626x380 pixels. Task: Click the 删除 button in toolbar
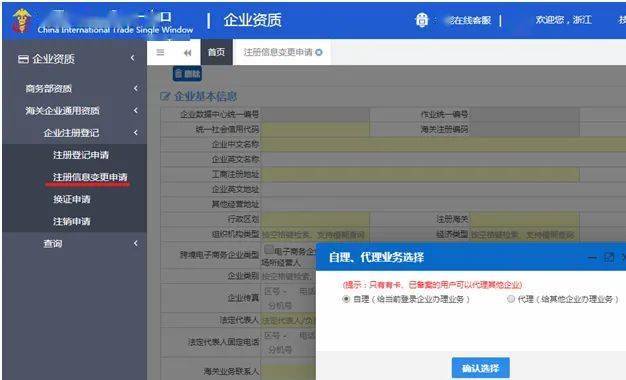[187, 74]
